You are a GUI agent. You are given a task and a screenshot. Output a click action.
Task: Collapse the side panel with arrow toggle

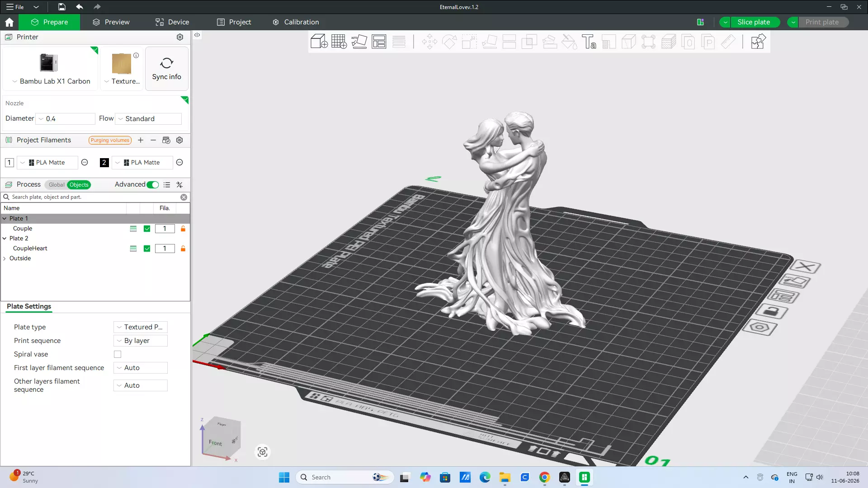pyautogui.click(x=197, y=35)
